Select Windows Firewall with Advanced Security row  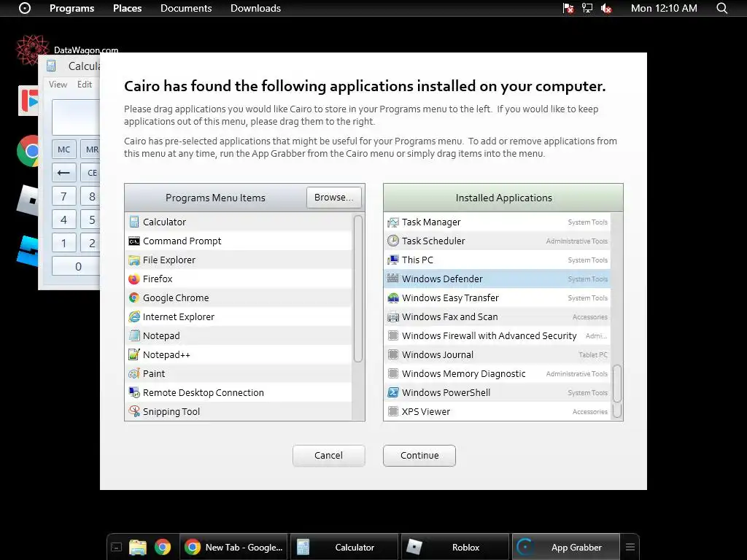(x=497, y=335)
